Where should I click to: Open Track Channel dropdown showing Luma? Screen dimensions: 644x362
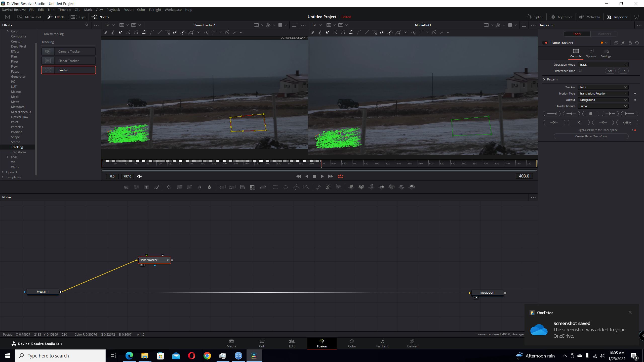(603, 106)
